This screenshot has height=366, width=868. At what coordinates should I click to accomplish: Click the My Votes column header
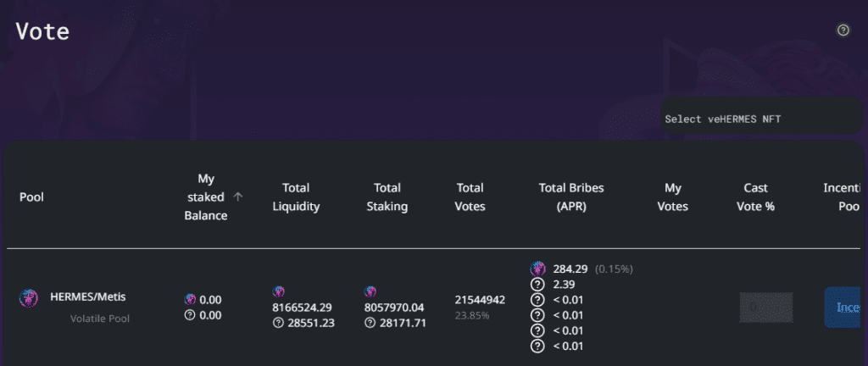[x=673, y=197]
